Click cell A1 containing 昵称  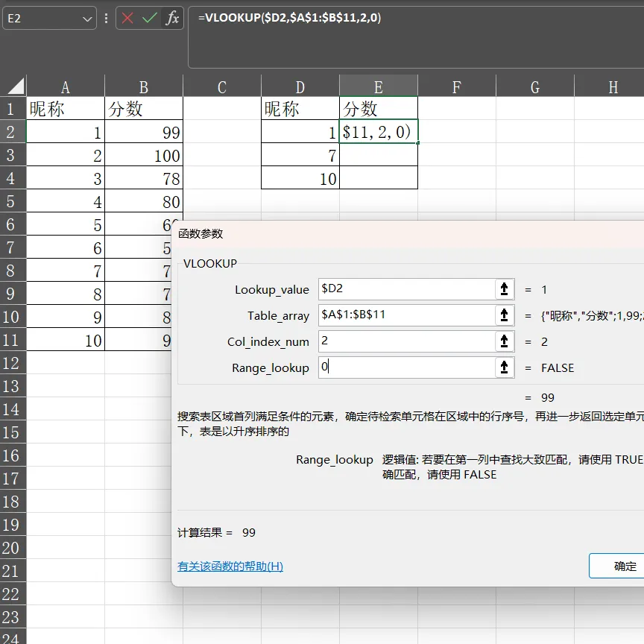(x=66, y=108)
